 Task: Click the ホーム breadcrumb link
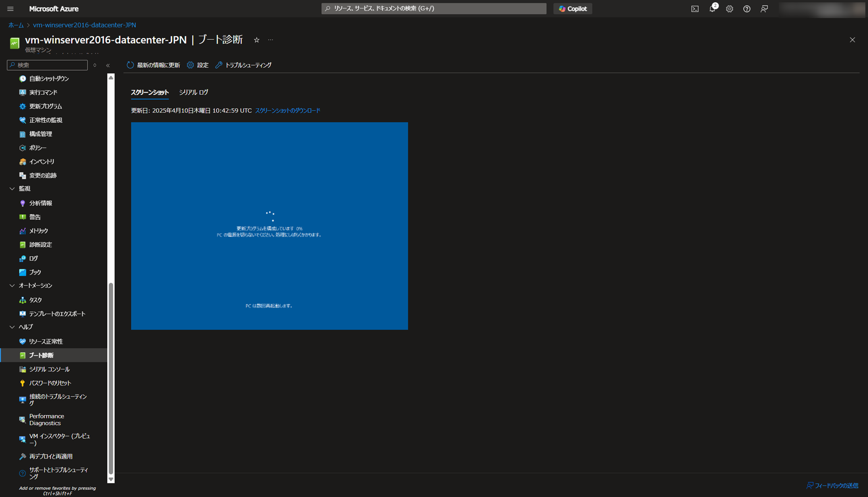[16, 25]
